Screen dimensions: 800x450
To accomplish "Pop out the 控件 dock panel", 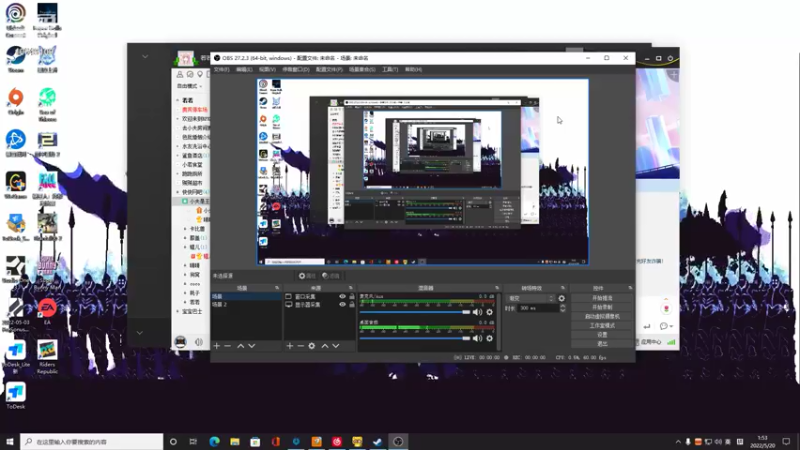I will click(x=630, y=288).
